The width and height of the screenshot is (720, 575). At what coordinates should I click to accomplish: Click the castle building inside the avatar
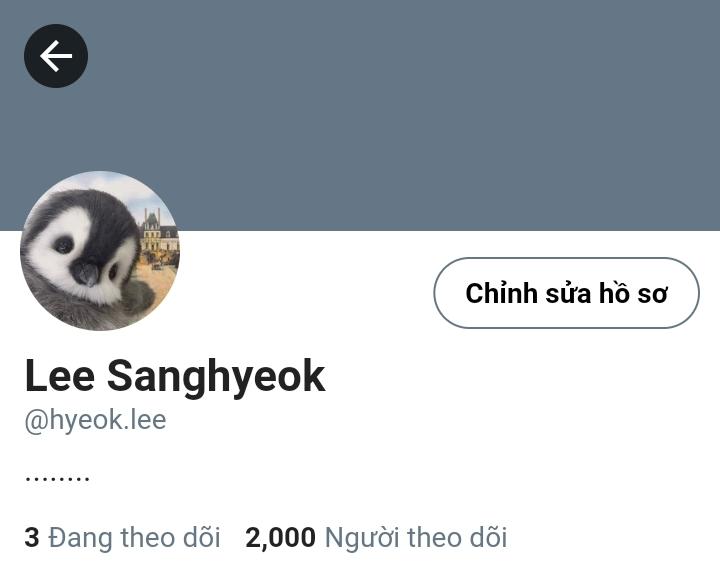click(158, 232)
